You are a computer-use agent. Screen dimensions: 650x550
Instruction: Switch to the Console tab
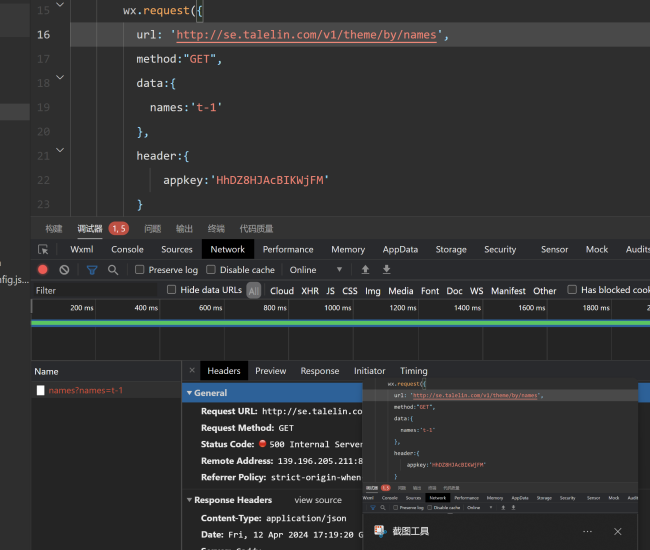[x=127, y=249]
